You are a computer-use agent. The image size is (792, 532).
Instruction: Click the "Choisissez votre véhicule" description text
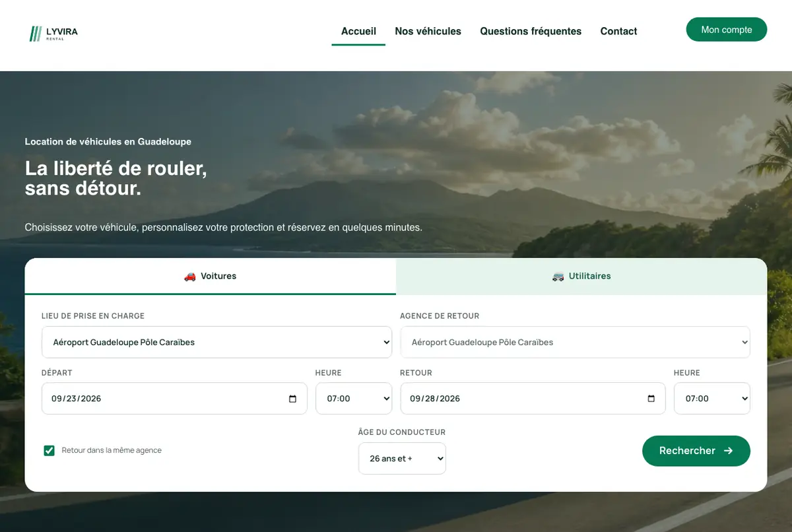click(x=223, y=227)
